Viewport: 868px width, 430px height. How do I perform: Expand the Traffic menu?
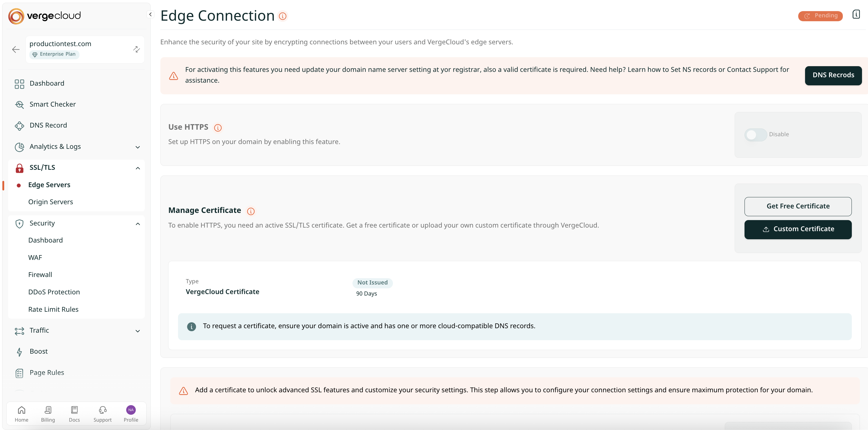[138, 331]
